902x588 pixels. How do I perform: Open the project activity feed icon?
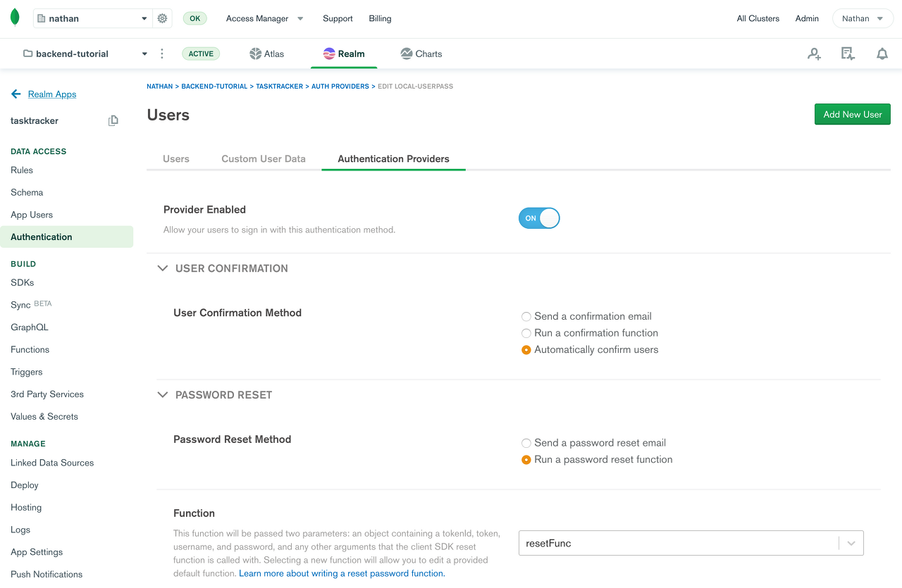(848, 54)
